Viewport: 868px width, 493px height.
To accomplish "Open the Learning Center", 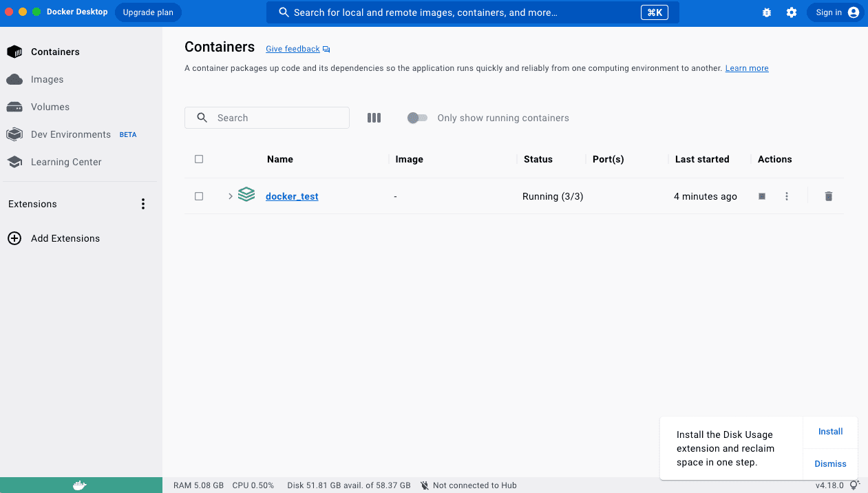I will (66, 162).
